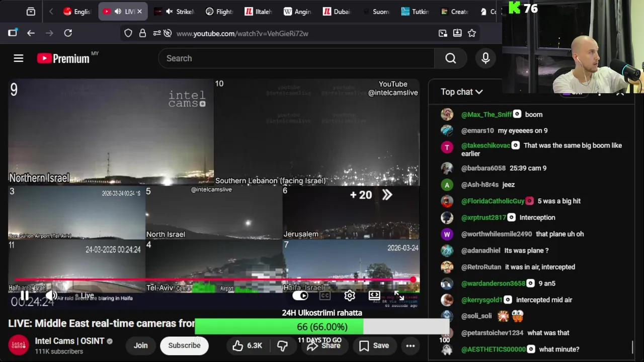Open the workspace panel icon left of back arrow
The width and height of the screenshot is (644, 362).
[x=13, y=33]
